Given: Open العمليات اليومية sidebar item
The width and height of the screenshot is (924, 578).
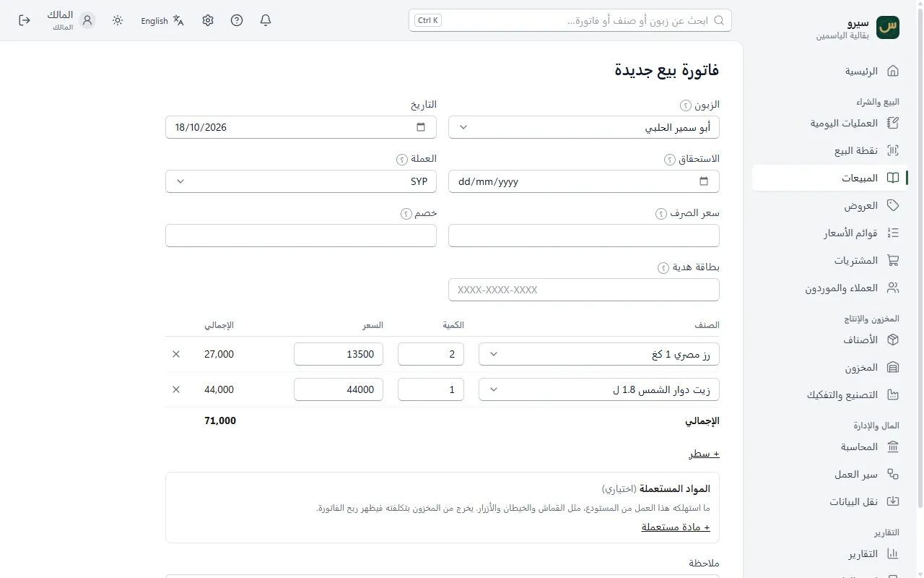Looking at the screenshot, I should point(830,123).
